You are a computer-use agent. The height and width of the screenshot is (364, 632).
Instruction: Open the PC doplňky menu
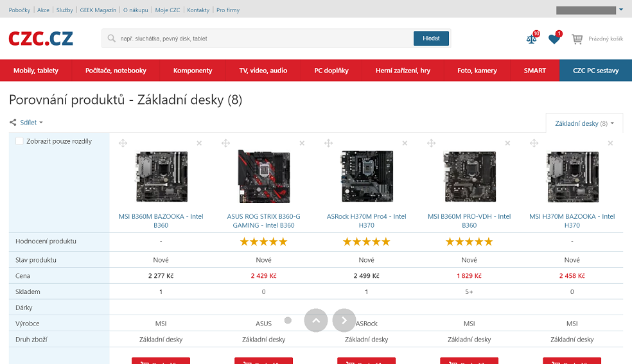[x=331, y=71]
